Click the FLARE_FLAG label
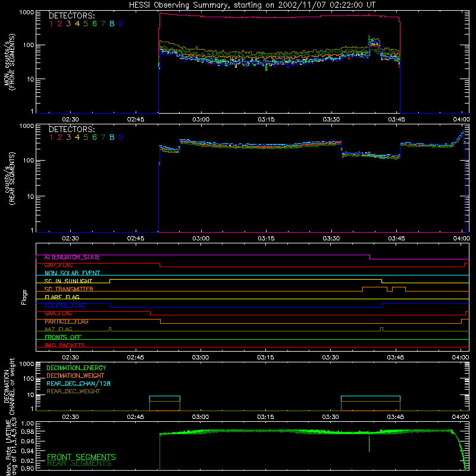Screen dimensions: 476x476 [x=62, y=297]
